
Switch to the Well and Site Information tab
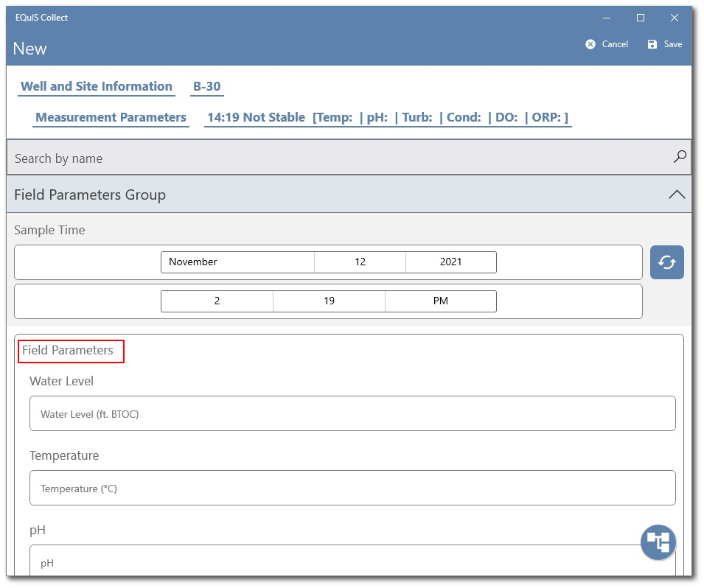point(96,86)
